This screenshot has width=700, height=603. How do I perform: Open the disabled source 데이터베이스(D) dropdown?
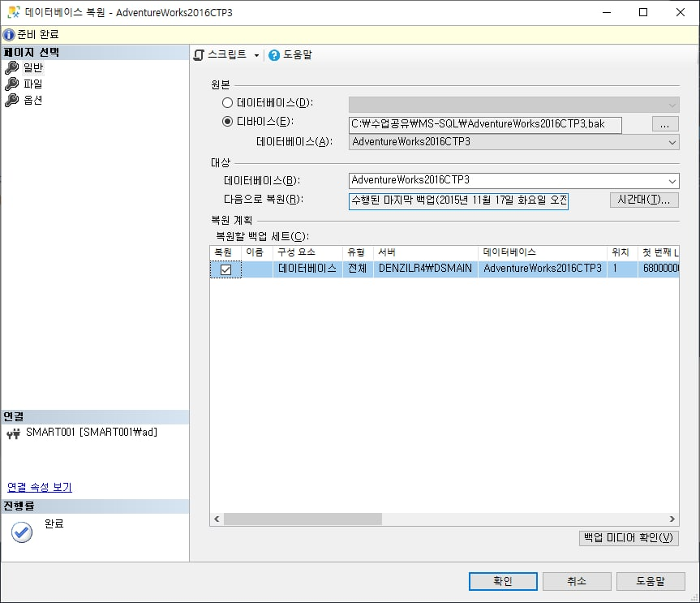513,105
